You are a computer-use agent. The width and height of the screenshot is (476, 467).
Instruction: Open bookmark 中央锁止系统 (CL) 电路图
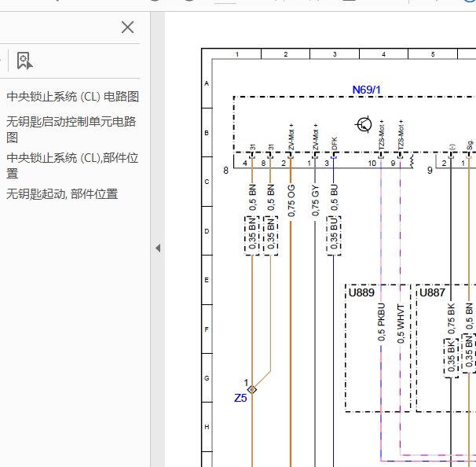72,97
